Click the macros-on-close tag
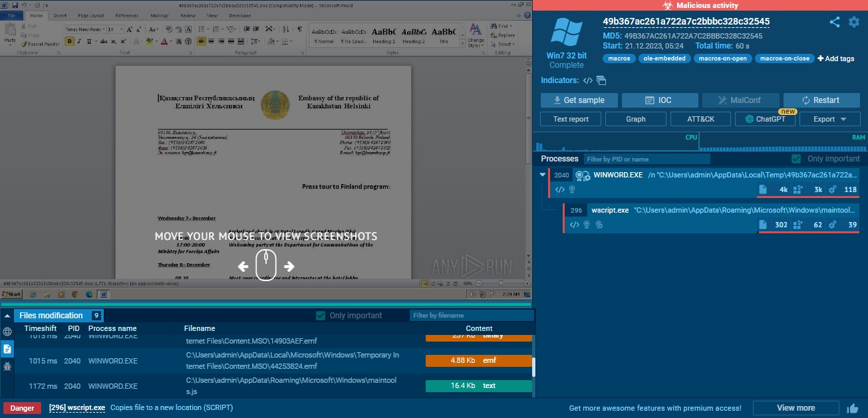Image resolution: width=868 pixels, height=418 pixels. tap(785, 58)
